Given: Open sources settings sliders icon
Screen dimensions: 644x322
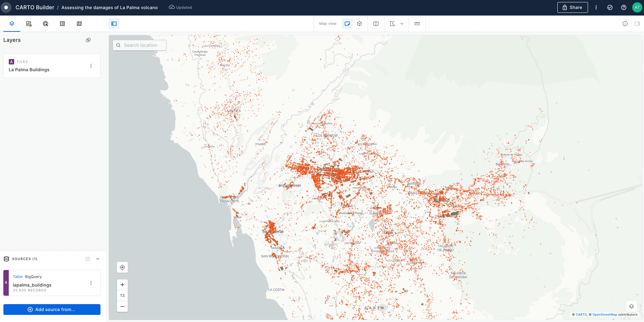Looking at the screenshot, I should (88, 259).
